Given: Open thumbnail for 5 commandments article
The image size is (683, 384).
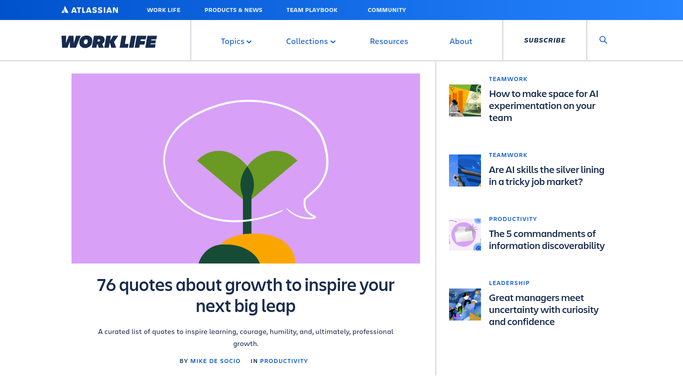Looking at the screenshot, I should tap(465, 234).
